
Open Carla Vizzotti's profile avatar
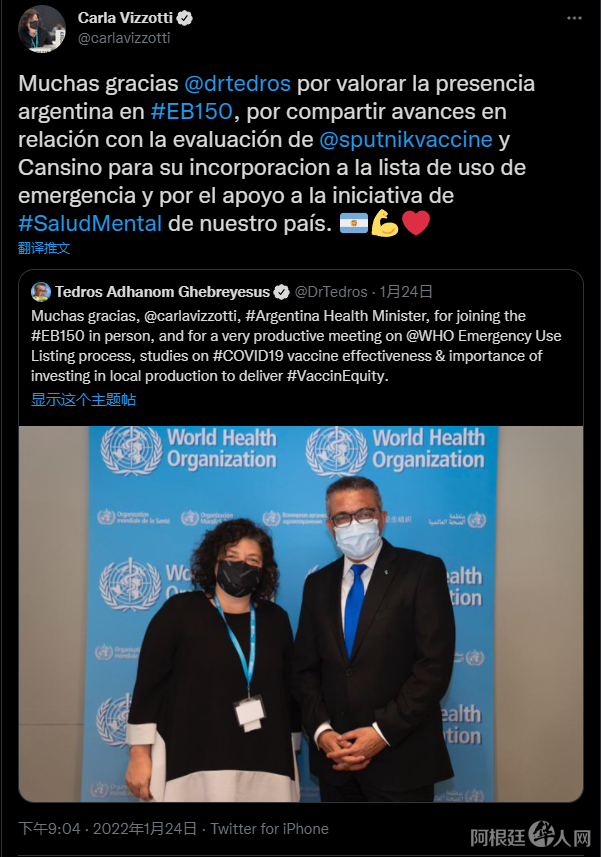42,30
